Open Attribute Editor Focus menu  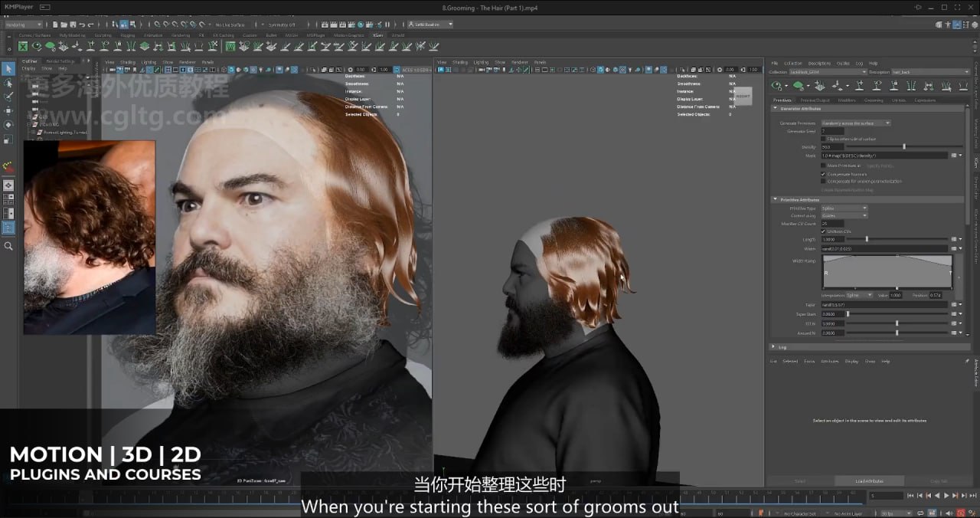(x=809, y=361)
